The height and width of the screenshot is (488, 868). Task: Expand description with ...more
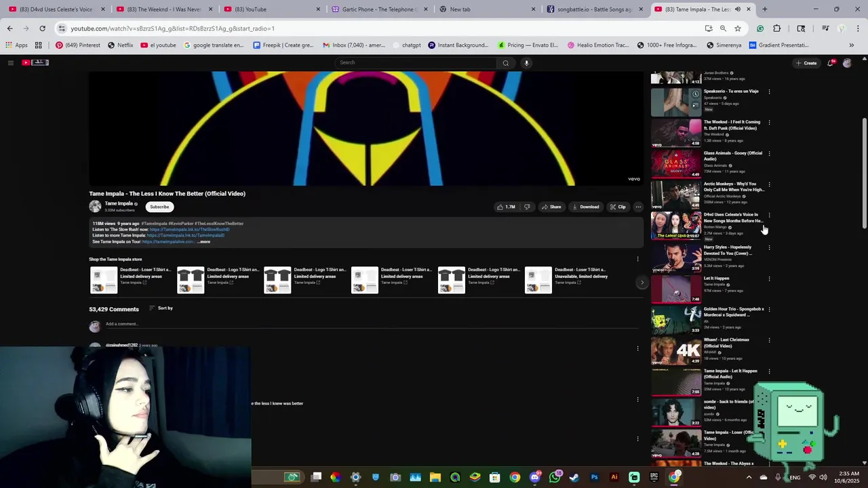pyautogui.click(x=203, y=242)
